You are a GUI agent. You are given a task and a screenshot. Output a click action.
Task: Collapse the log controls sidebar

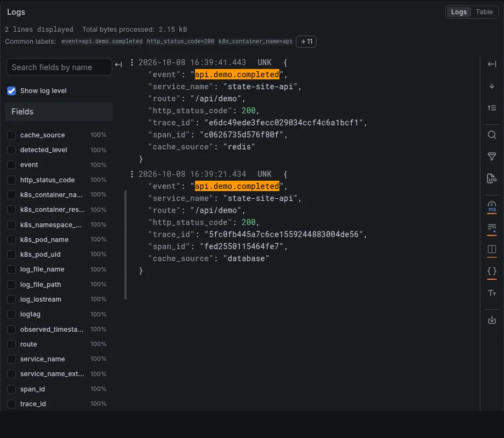(492, 64)
